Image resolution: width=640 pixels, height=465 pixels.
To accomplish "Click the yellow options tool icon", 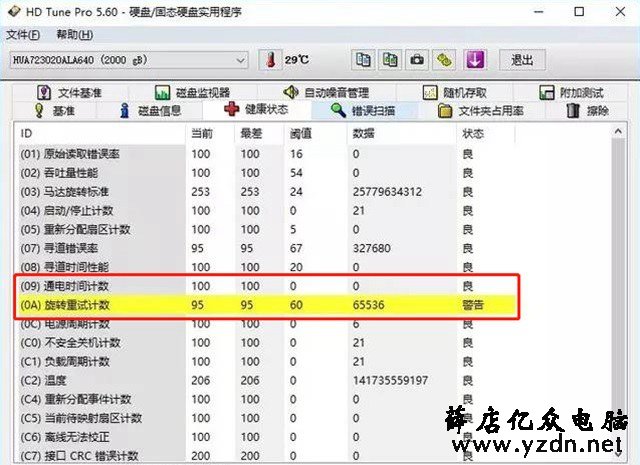I will pyautogui.click(x=444, y=60).
